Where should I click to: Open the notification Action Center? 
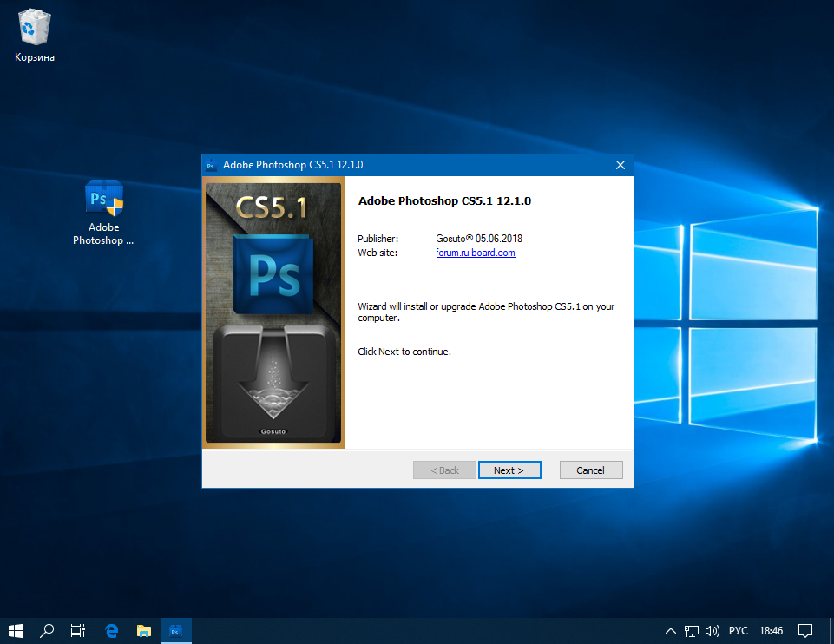805,630
